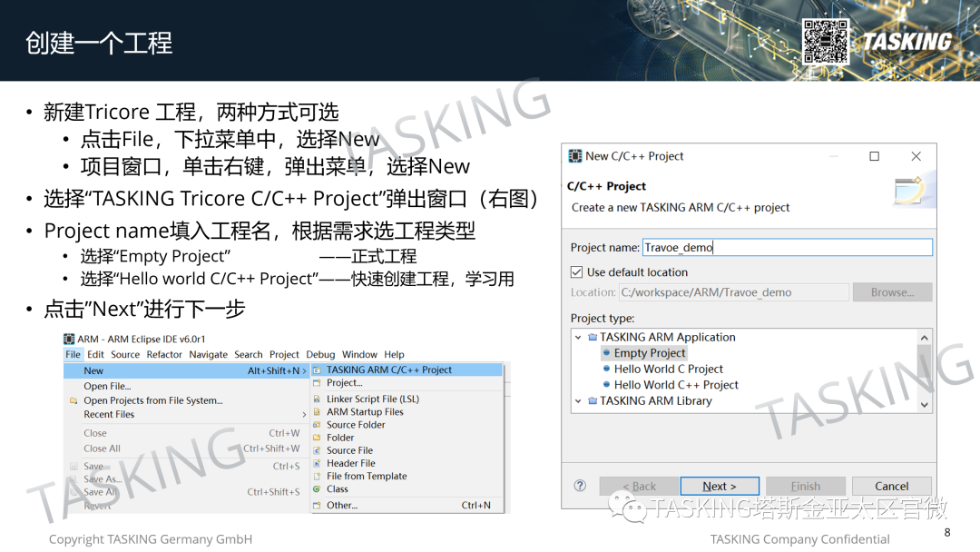Collapse the TASKING ARM Library tree node
This screenshot has height=552, width=980.
[578, 400]
